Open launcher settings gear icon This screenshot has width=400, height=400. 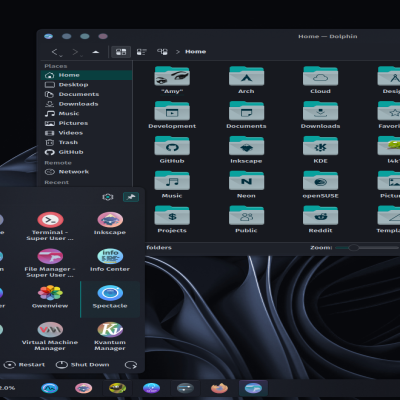(108, 197)
